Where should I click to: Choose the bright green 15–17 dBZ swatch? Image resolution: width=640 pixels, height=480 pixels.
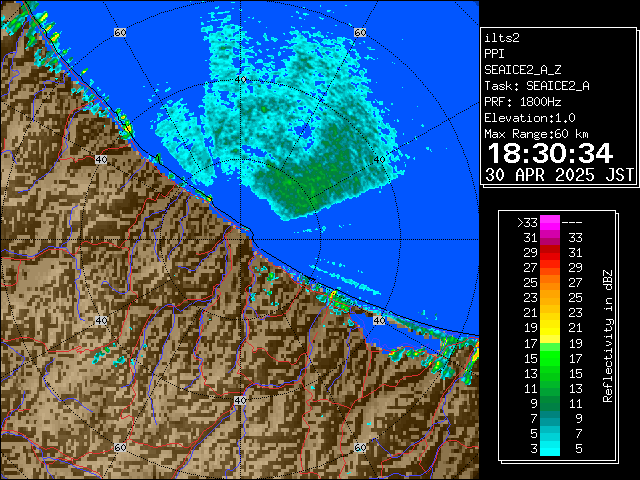click(x=550, y=358)
